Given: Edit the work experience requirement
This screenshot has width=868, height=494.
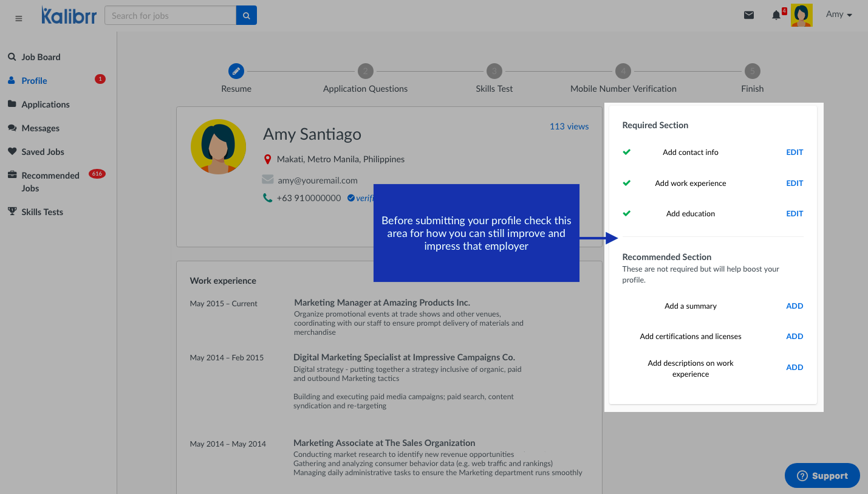Looking at the screenshot, I should [794, 184].
